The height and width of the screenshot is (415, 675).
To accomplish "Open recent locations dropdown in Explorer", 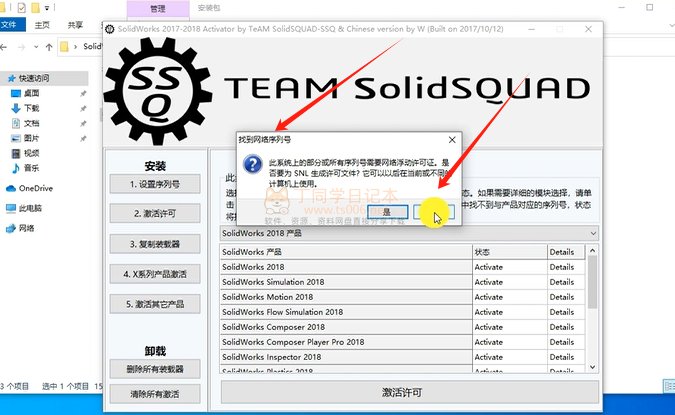I will (x=36, y=47).
